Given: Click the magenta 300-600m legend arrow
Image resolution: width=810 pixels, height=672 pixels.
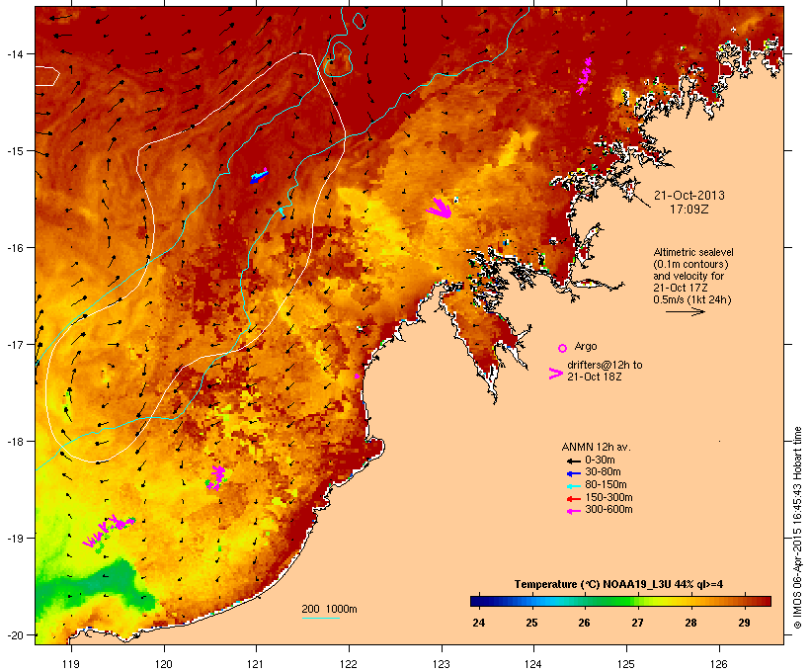Looking at the screenshot, I should tap(573, 511).
